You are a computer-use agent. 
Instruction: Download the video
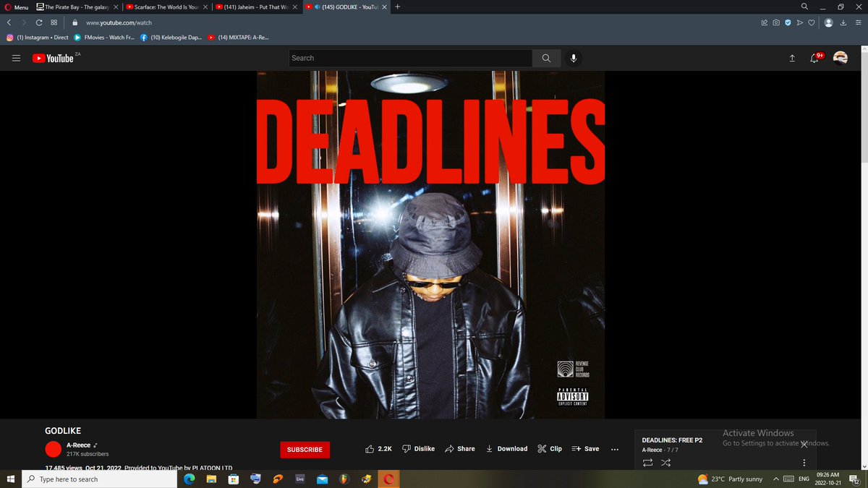click(506, 448)
